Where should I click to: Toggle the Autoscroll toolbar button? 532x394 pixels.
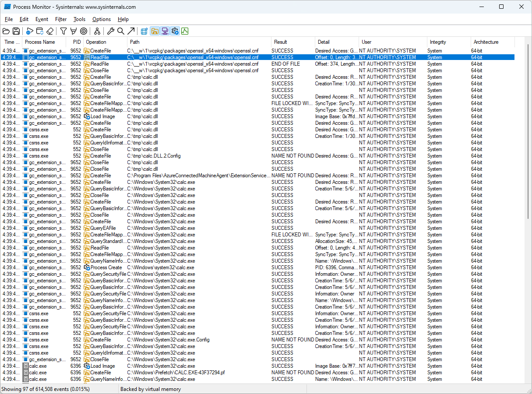(x=40, y=31)
